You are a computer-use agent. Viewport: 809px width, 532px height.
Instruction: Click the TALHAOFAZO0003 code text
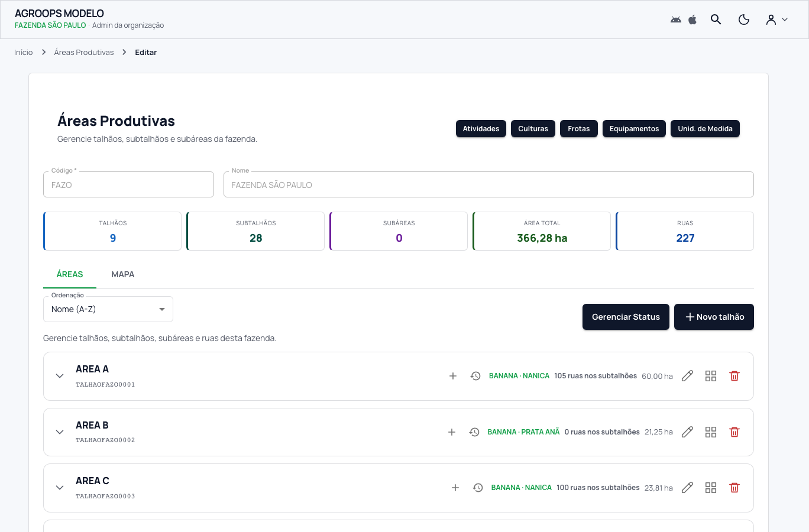coord(105,497)
